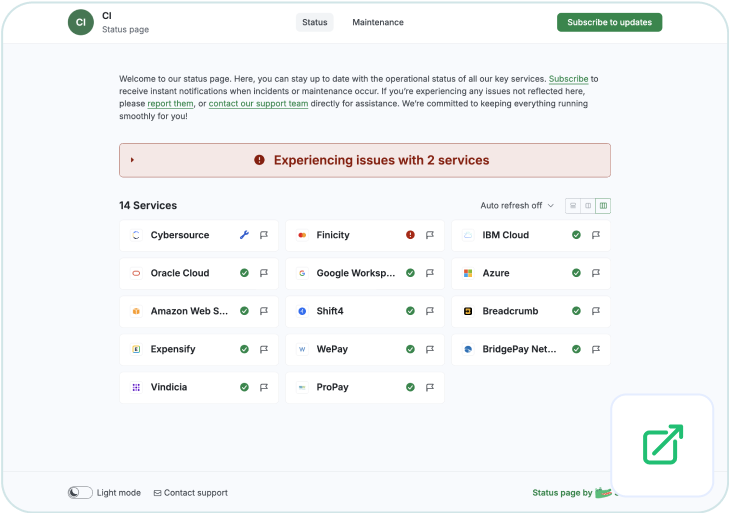
Task: Click Azure green check icon
Action: tap(576, 273)
